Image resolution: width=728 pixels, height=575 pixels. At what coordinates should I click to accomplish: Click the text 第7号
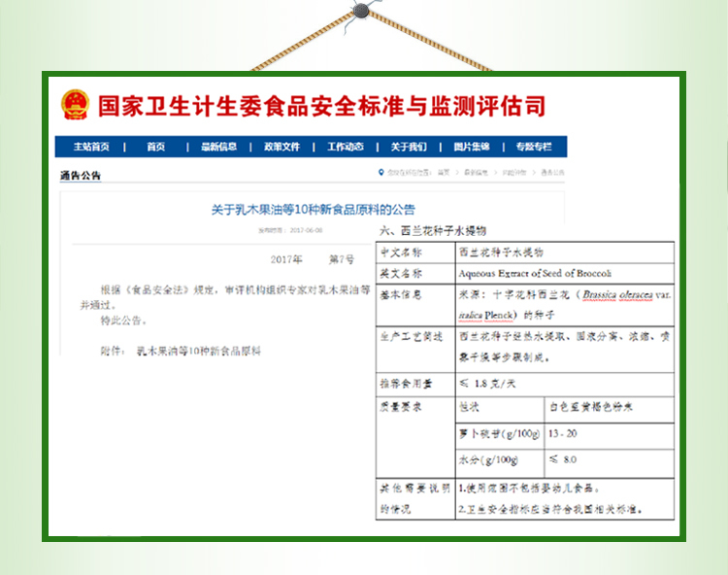[x=342, y=259]
